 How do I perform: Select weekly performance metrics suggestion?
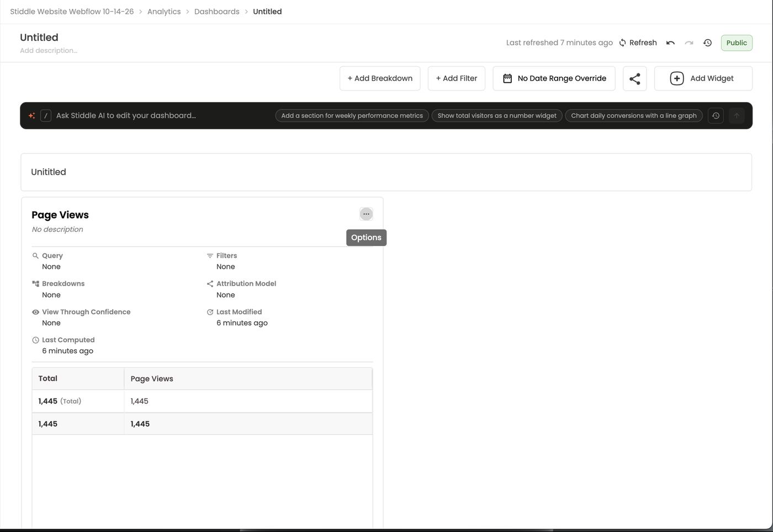coord(352,115)
